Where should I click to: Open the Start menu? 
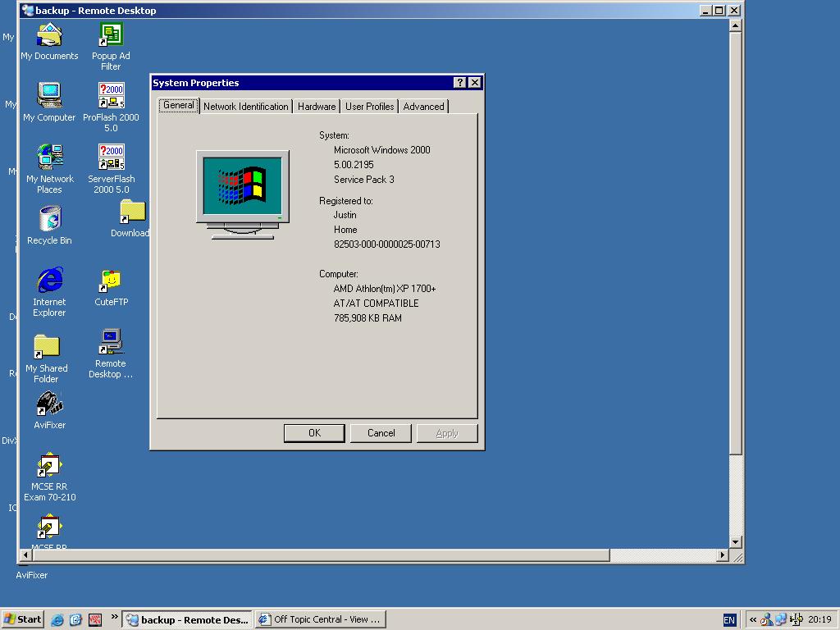coord(22,620)
